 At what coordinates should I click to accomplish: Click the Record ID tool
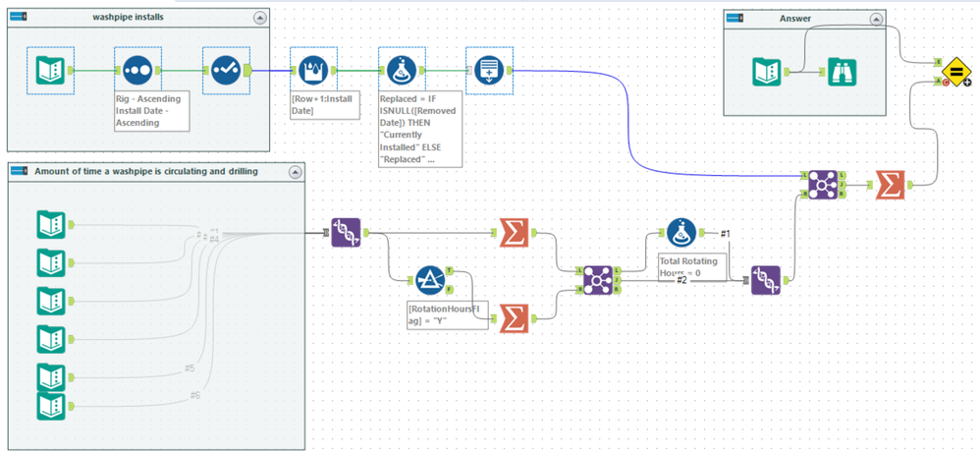[489, 71]
